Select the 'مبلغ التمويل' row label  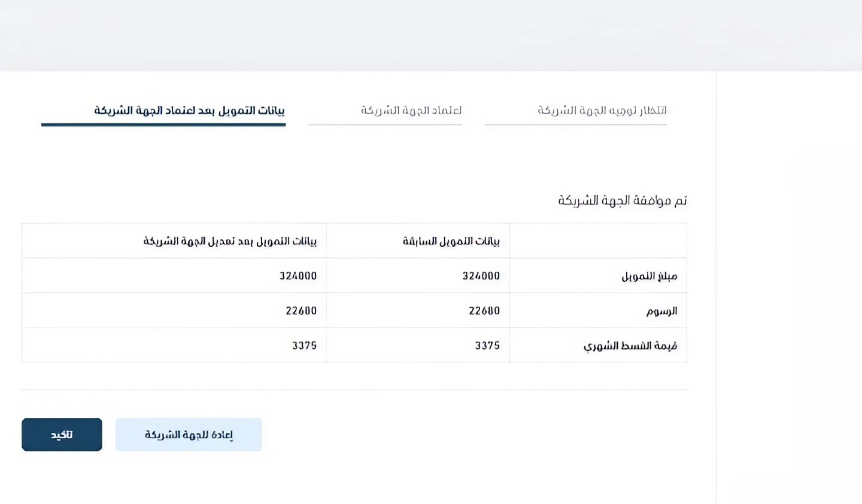[649, 276]
